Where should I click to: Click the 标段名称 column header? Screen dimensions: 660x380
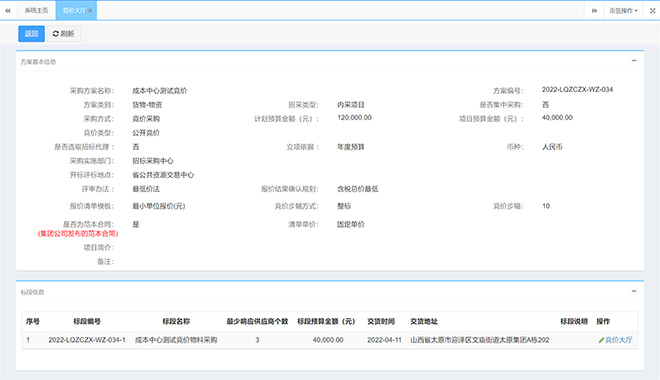[x=176, y=322]
